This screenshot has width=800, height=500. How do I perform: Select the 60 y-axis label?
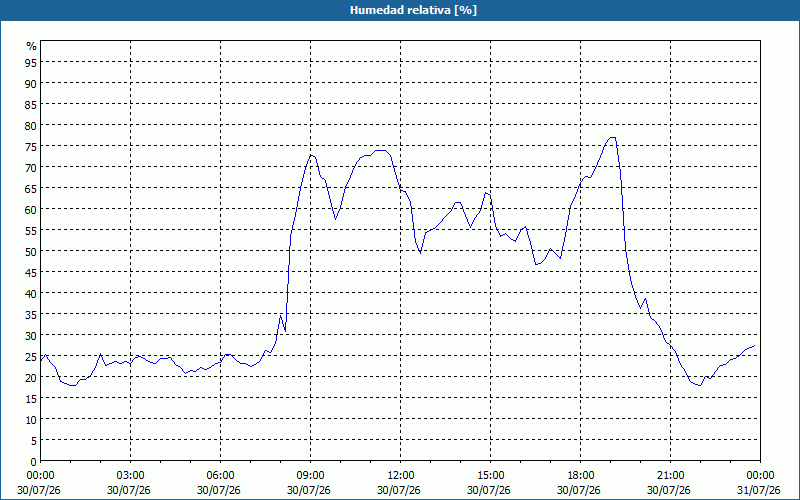tap(31, 209)
